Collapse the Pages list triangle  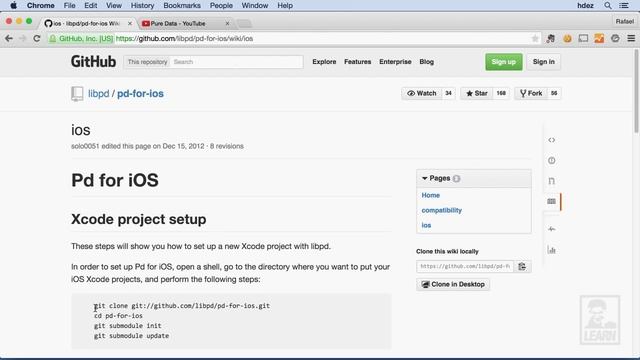coord(424,178)
